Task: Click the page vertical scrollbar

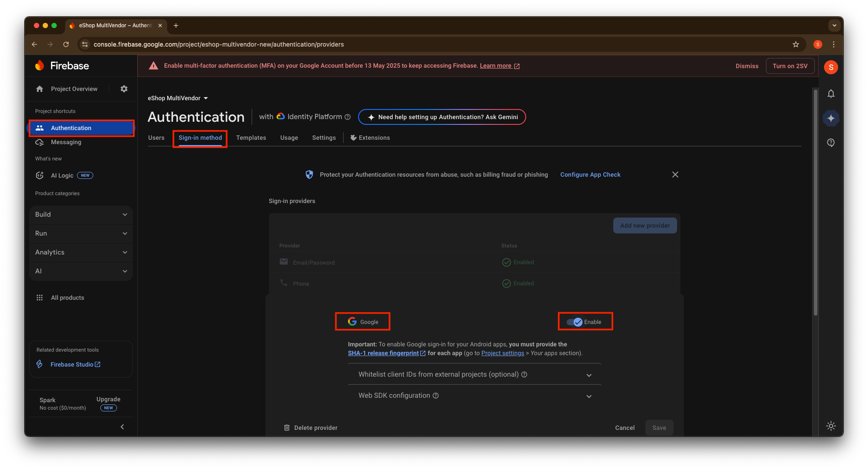Action: pos(815,202)
